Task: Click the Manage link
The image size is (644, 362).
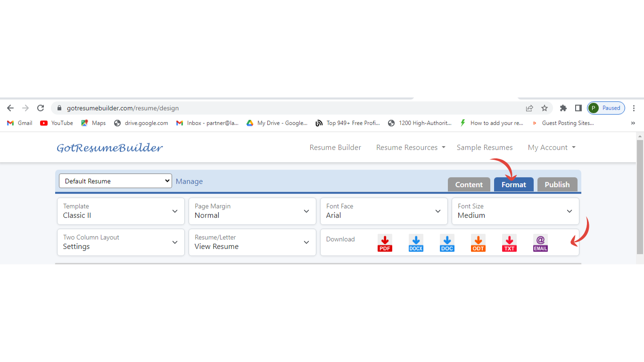Action: click(x=189, y=181)
